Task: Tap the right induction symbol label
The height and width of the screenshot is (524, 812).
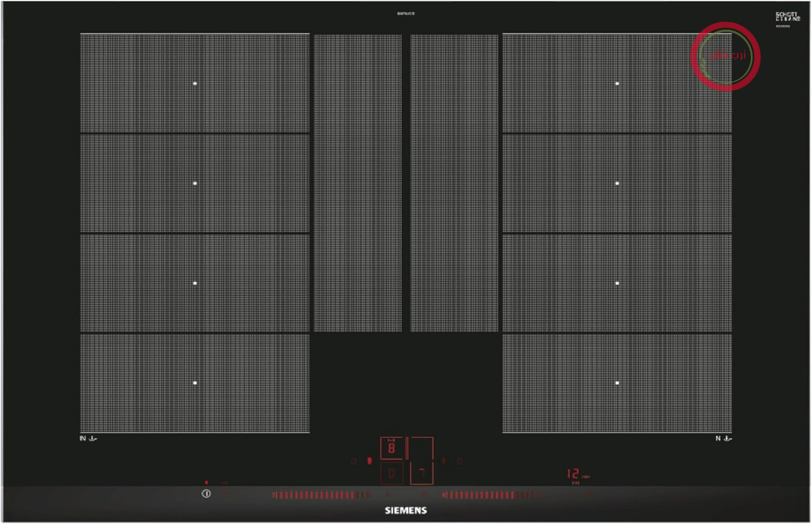Action: point(724,438)
